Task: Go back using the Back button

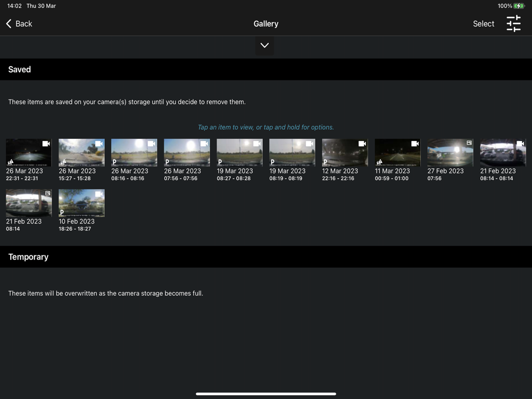Action: coord(19,24)
